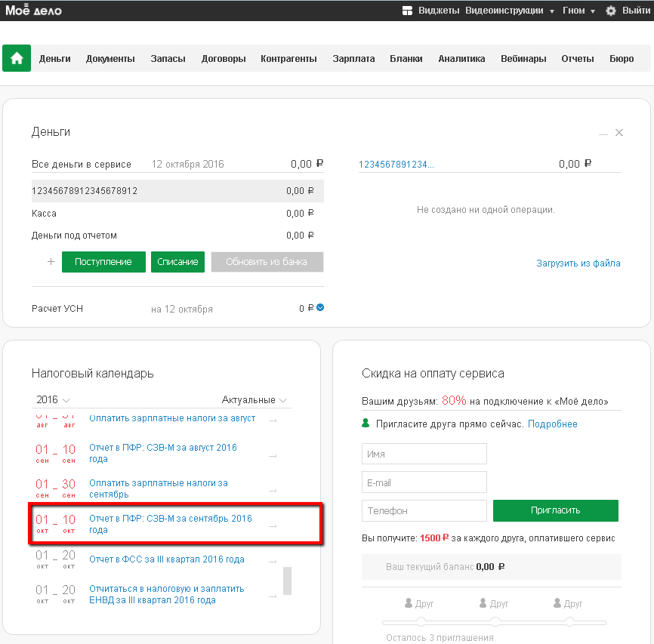This screenshot has height=644, width=654.
Task: Click the Моё дело logo
Action: [x=33, y=10]
